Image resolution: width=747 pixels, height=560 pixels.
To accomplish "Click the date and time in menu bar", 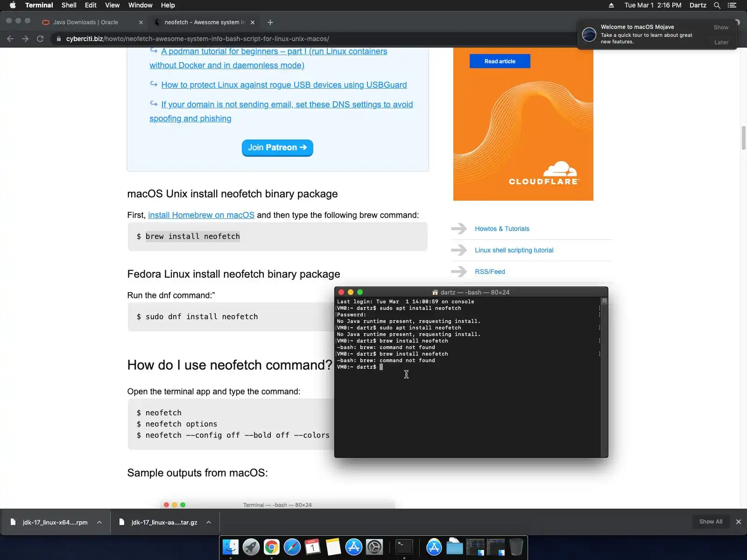I will [x=653, y=5].
